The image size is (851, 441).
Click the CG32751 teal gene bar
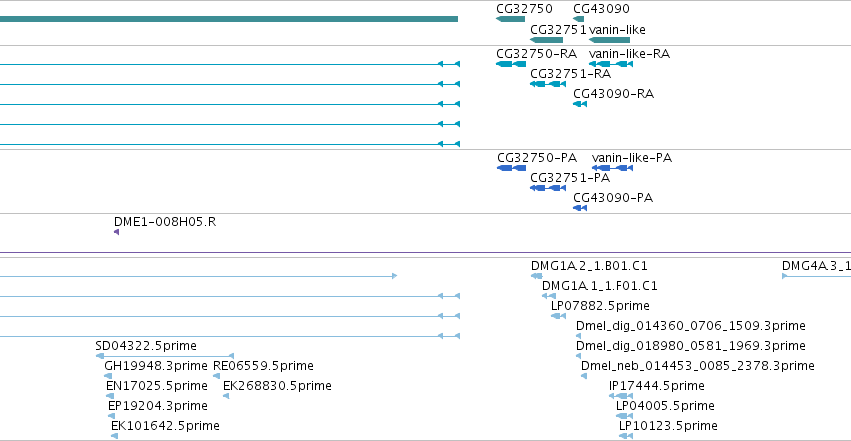pyautogui.click(x=547, y=40)
